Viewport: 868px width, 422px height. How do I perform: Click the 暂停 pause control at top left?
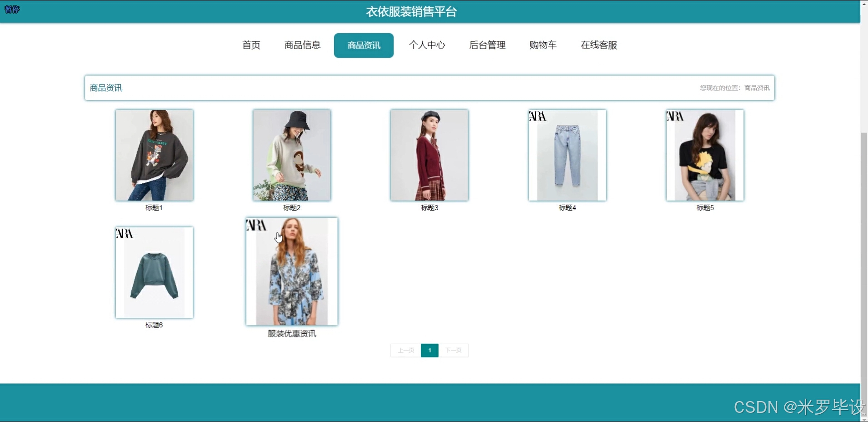(12, 9)
